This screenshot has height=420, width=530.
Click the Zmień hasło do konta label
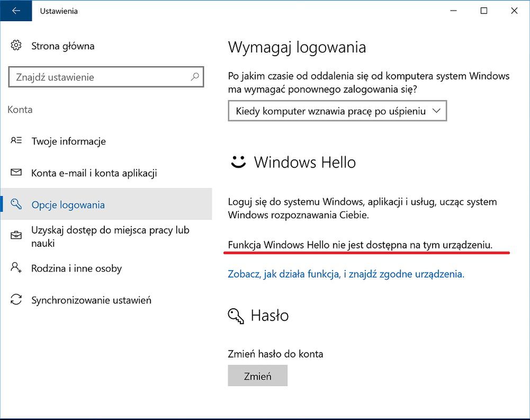[x=275, y=354]
